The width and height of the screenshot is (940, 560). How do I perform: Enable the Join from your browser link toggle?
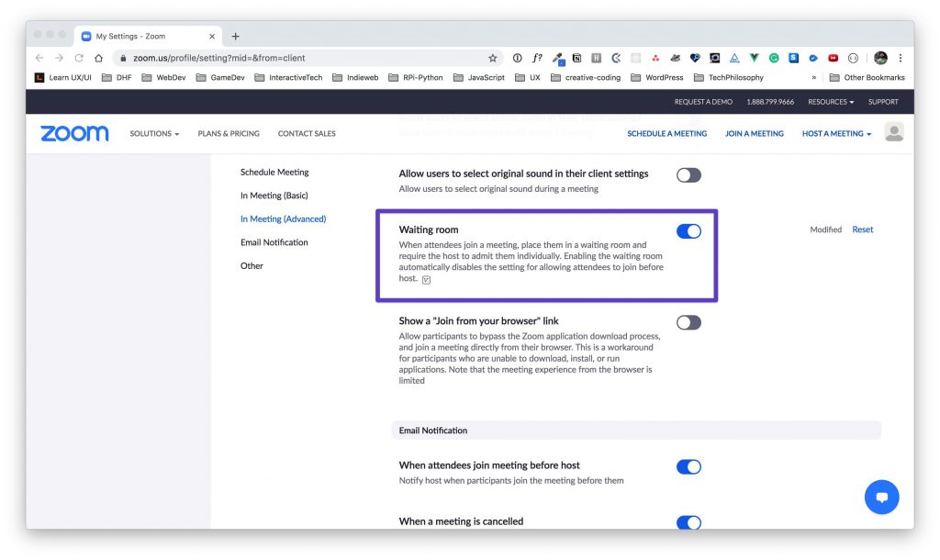point(688,322)
